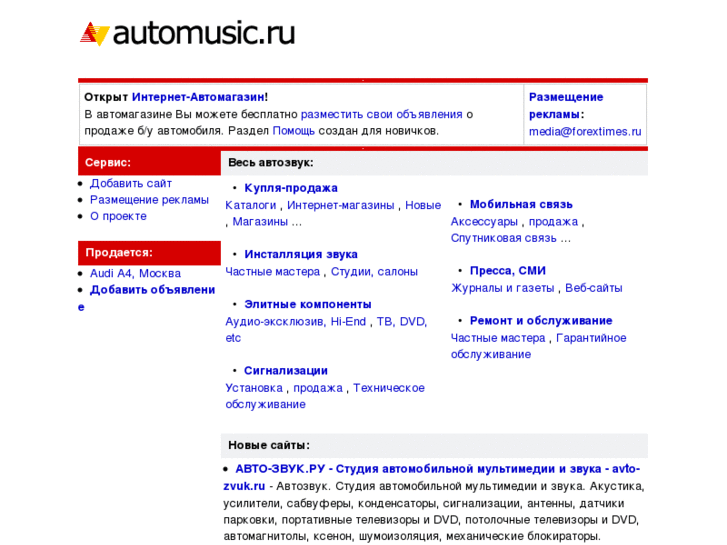
Task: Click the Новые сайты: heading
Action: click(x=269, y=445)
